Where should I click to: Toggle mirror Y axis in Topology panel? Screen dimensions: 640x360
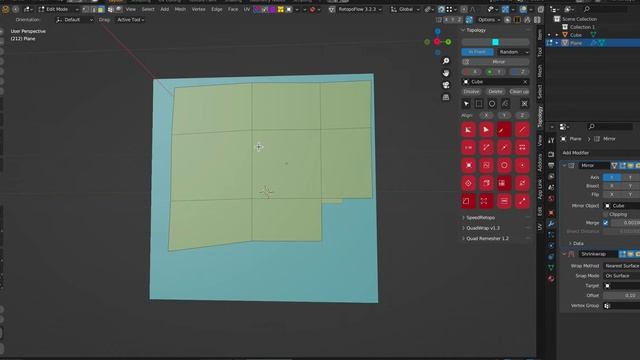[x=496, y=72]
